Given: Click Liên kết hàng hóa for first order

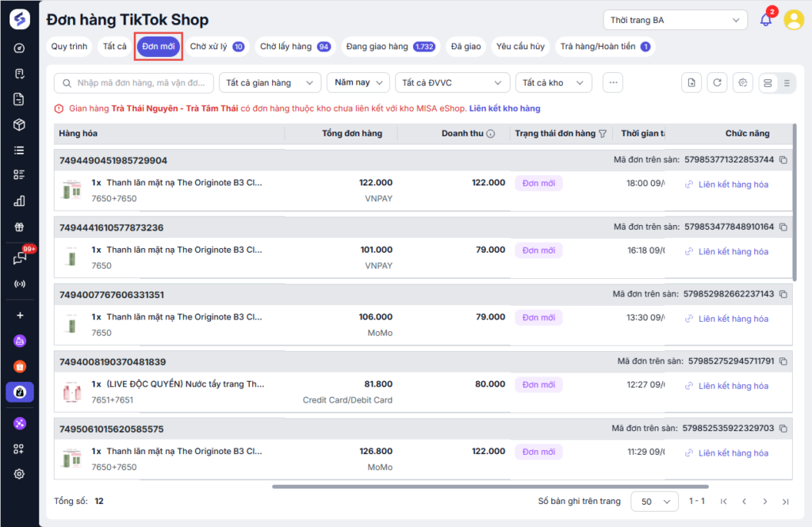Looking at the screenshot, I should point(733,185).
